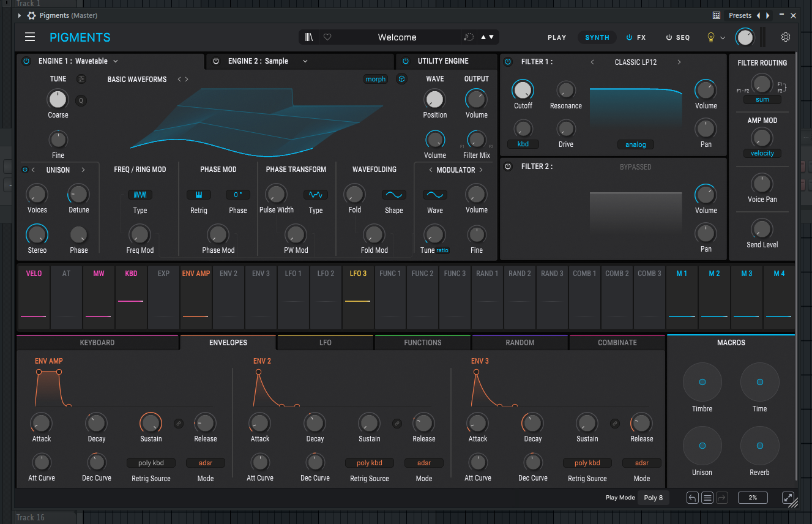The height and width of the screenshot is (524, 812).
Task: Open the settings gear in Pigments header
Action: point(786,37)
